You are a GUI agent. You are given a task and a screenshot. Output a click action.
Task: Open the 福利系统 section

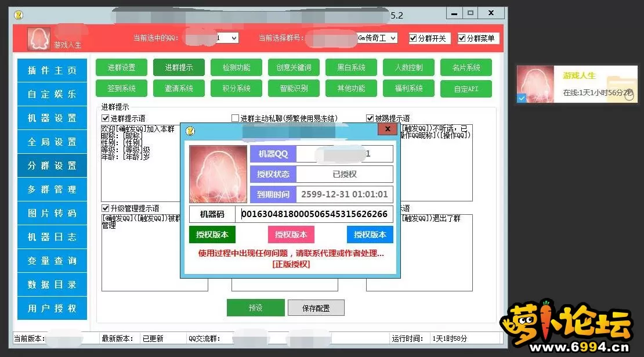(x=408, y=88)
